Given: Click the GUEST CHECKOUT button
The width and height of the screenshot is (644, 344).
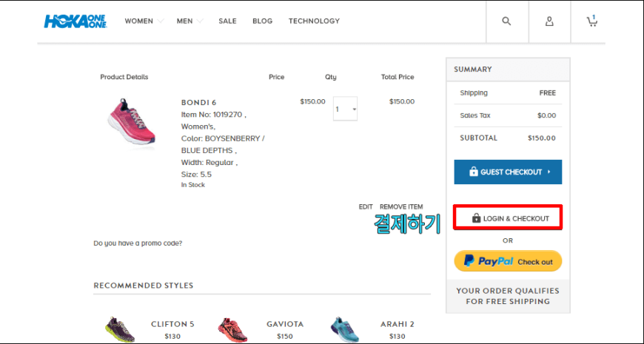Looking at the screenshot, I should 508,172.
